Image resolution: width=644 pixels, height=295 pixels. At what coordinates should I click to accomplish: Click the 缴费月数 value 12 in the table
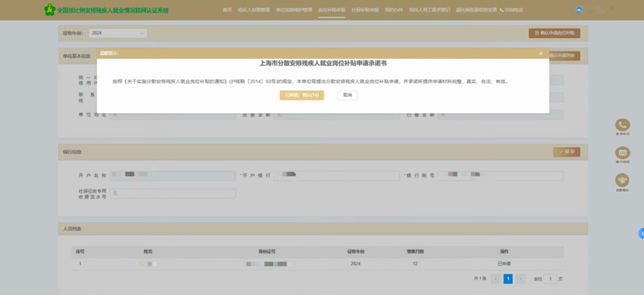tap(415, 264)
